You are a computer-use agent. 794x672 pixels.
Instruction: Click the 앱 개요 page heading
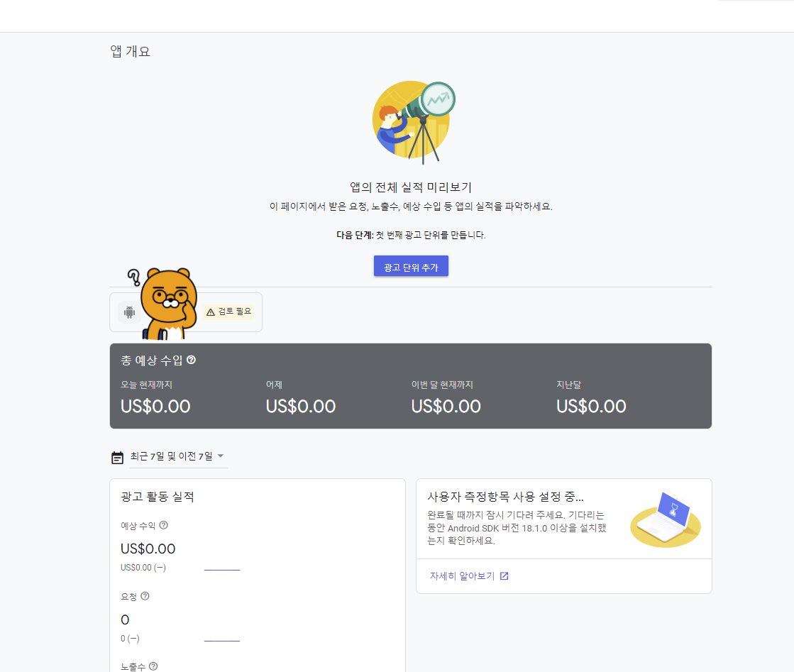click(x=130, y=51)
